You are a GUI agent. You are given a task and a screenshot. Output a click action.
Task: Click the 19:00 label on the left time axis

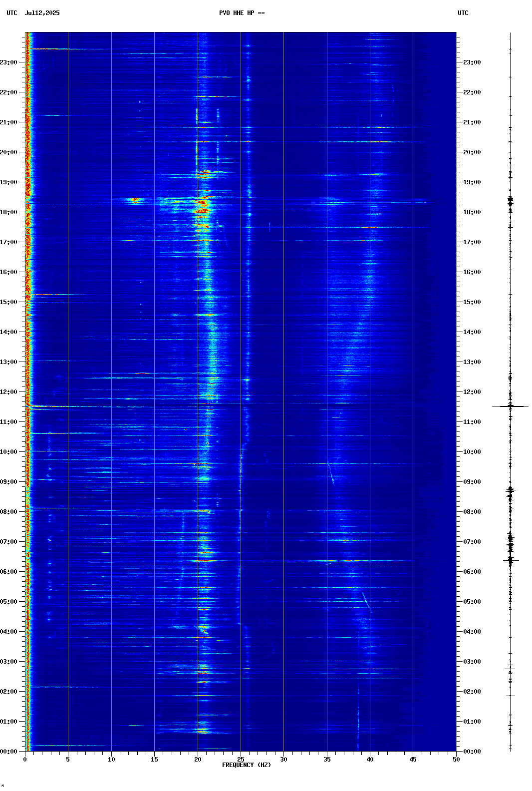[x=8, y=182]
